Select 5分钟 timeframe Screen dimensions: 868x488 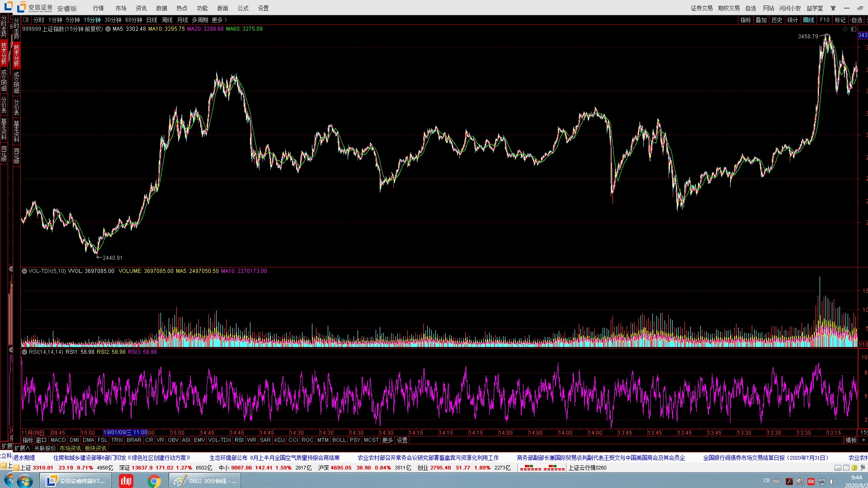(x=73, y=20)
